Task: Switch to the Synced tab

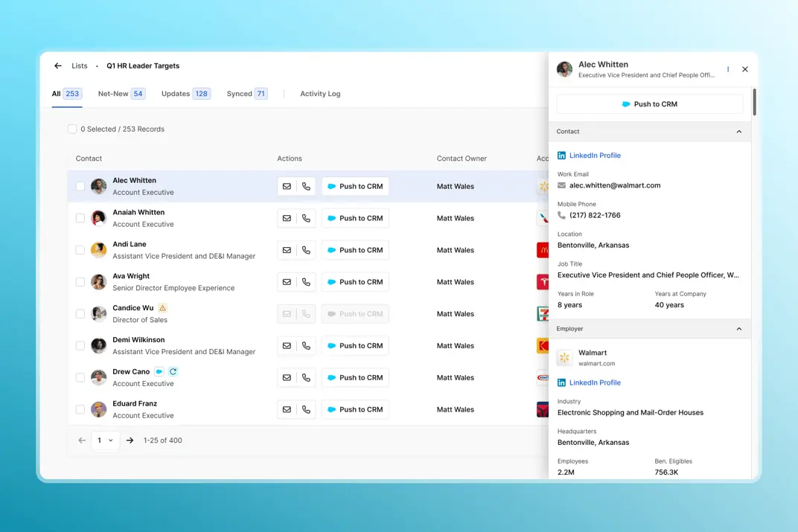Action: click(247, 94)
